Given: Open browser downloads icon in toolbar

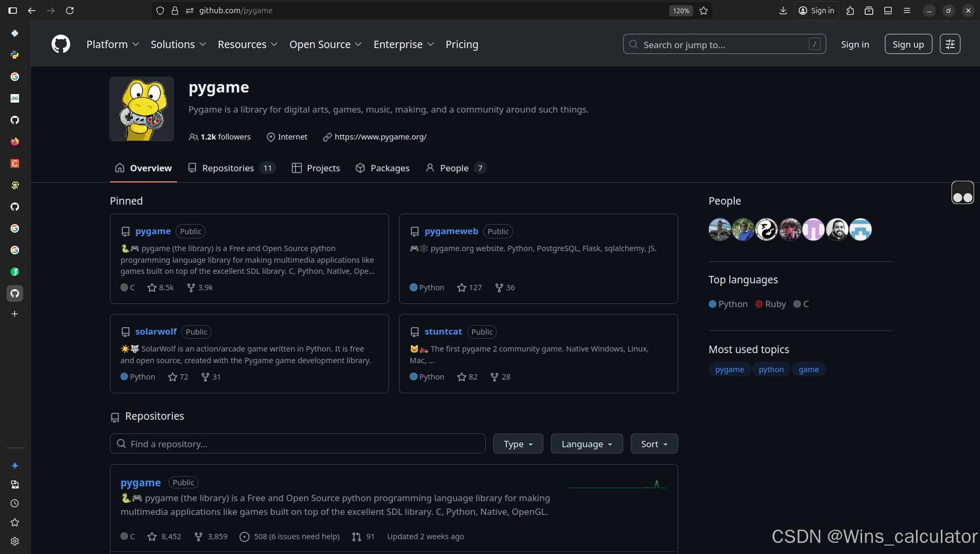Looking at the screenshot, I should [x=783, y=10].
